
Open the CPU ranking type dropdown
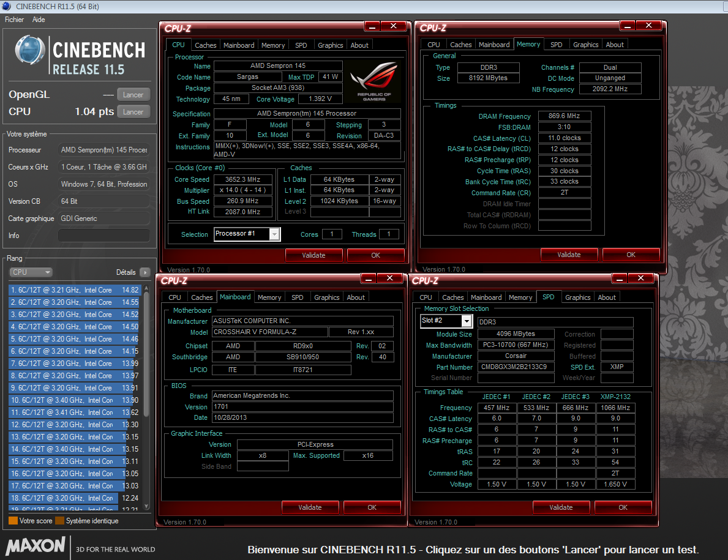[x=30, y=272]
